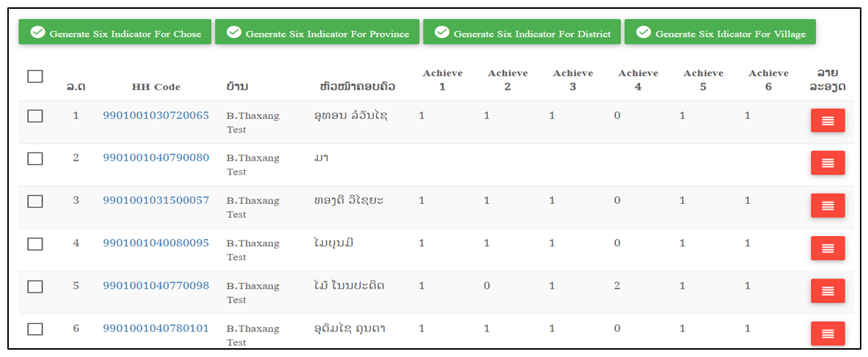This screenshot has width=868, height=357.
Task: Click the ລາຍລະອຽດ column header
Action: point(827,80)
